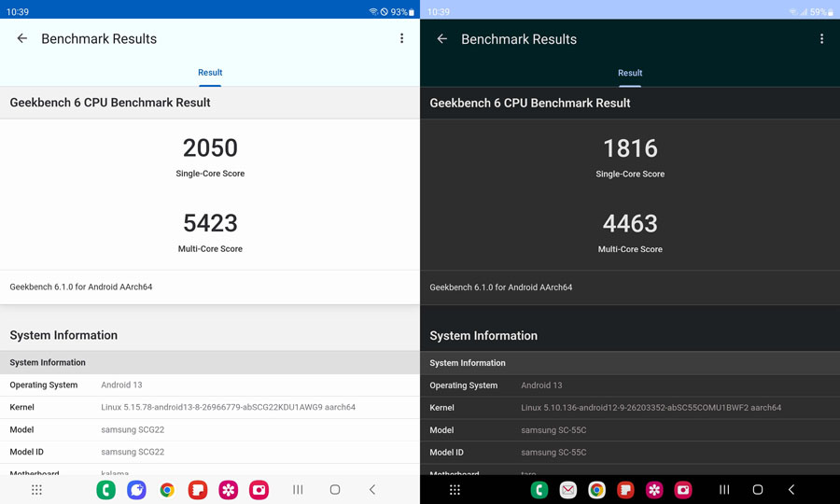Tap Android 13 value in right panel
Screen dimensions: 840x504
click(x=541, y=385)
